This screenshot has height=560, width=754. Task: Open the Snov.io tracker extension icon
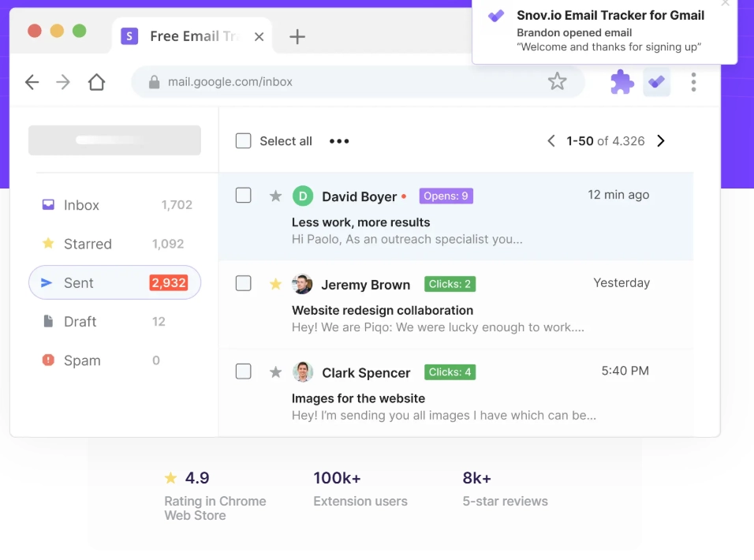(657, 82)
